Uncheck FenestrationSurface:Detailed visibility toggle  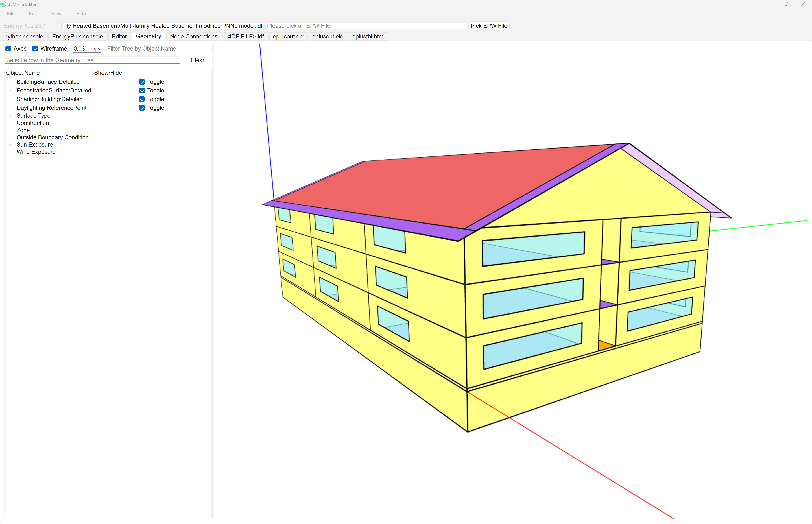pyautogui.click(x=142, y=91)
